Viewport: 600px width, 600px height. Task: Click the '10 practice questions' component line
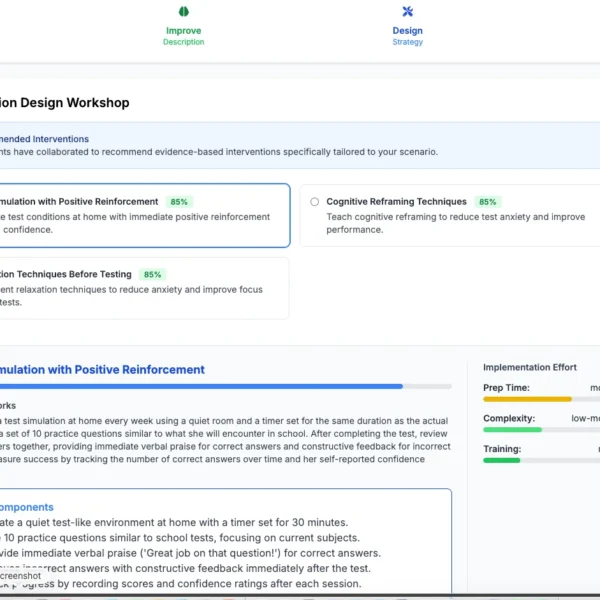pyautogui.click(x=180, y=538)
